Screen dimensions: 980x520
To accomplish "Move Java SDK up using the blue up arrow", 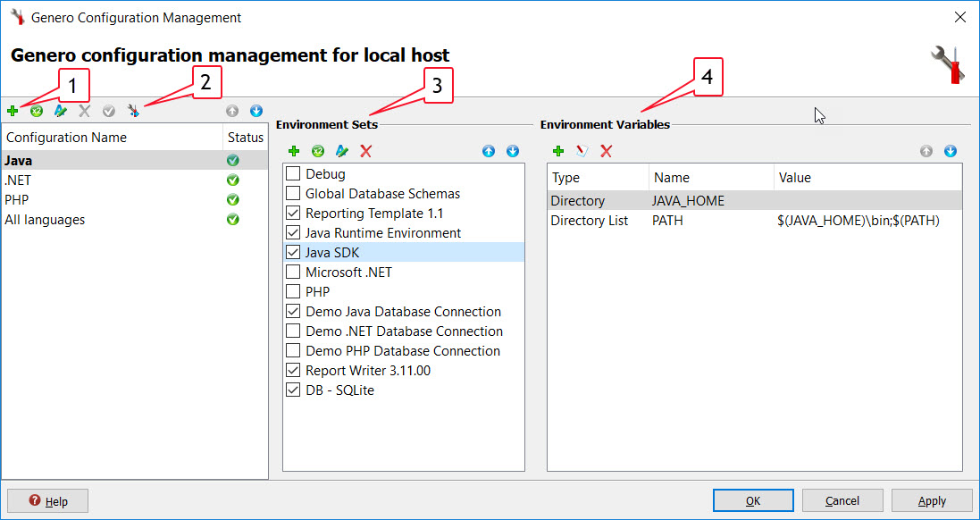I will click(489, 151).
